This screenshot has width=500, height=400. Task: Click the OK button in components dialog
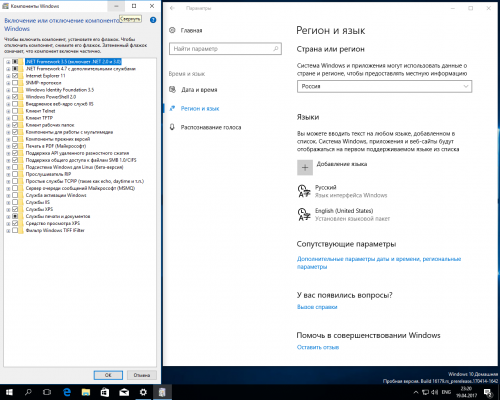coord(108,375)
